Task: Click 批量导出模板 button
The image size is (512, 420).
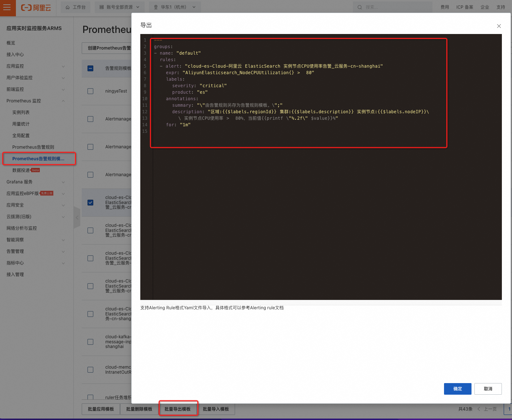Action: tap(178, 409)
